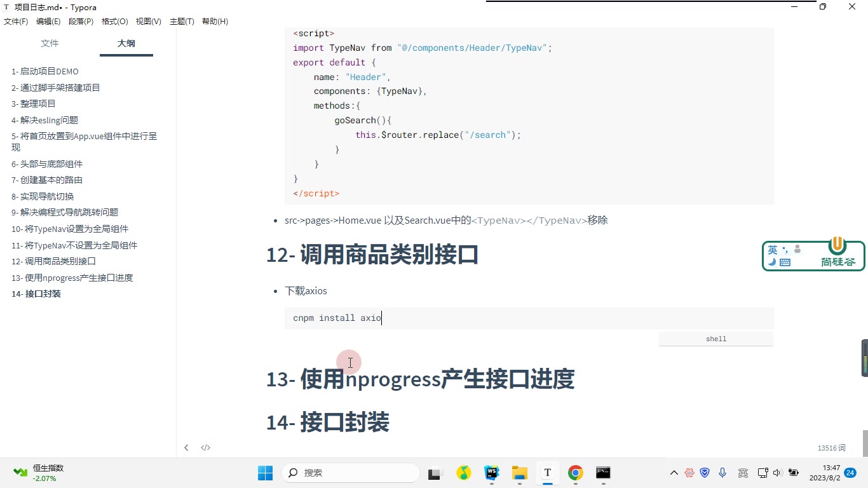Open the 格式(O) menu
The height and width of the screenshot is (488, 868).
pyautogui.click(x=115, y=22)
